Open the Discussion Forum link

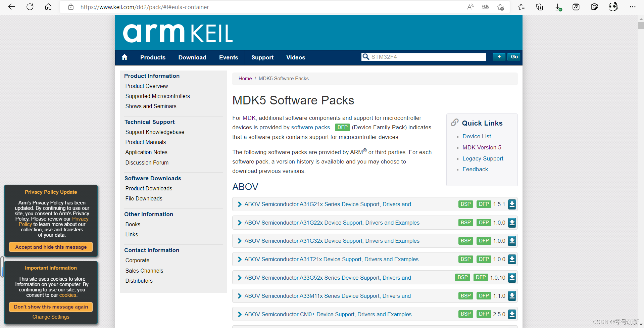coord(147,162)
